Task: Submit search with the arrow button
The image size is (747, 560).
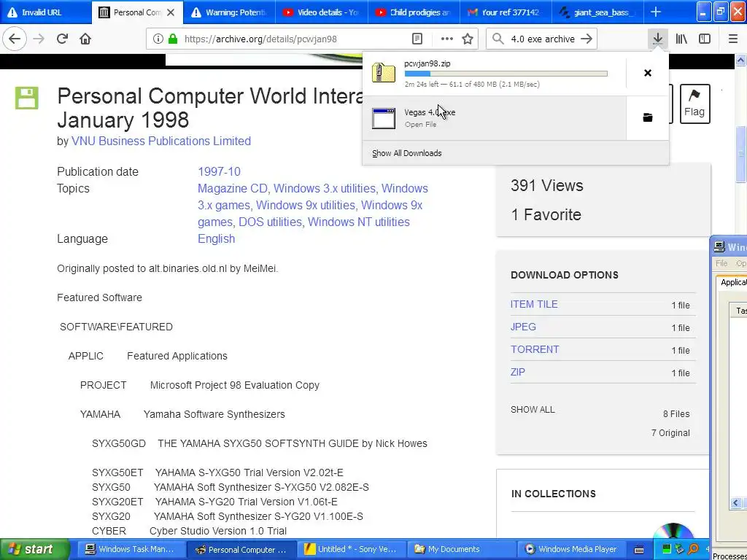Action: pos(587,39)
